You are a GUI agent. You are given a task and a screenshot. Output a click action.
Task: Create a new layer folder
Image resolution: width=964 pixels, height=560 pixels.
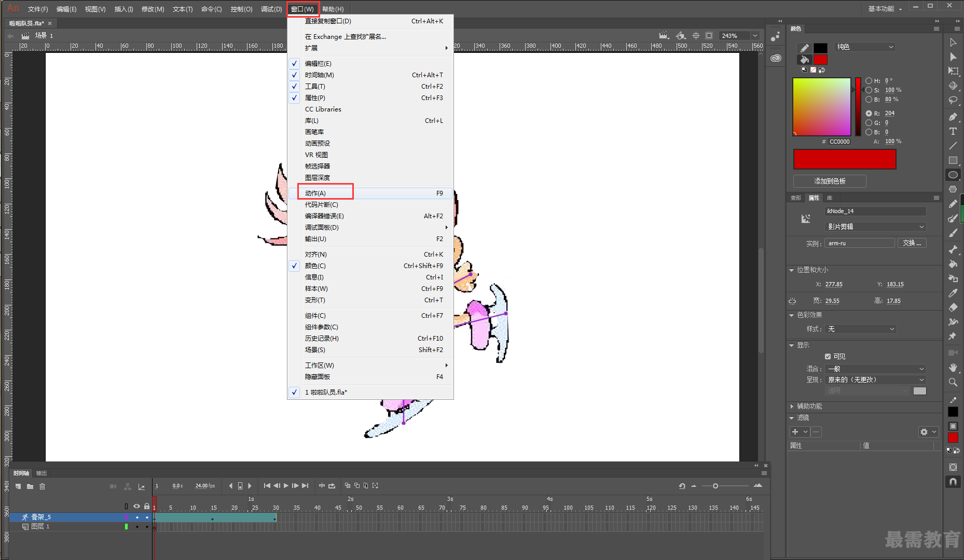pyautogui.click(x=30, y=486)
